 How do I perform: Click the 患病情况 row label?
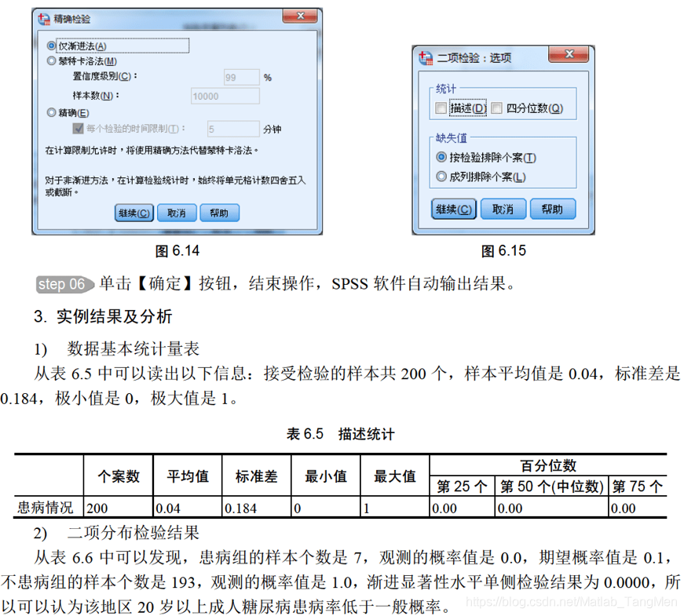tap(46, 508)
